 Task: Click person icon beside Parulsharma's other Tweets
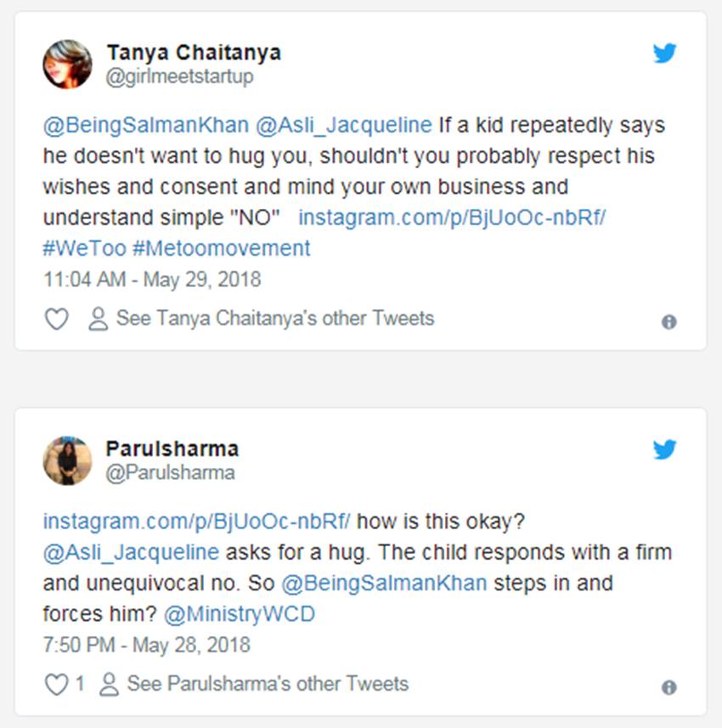pyautogui.click(x=110, y=684)
